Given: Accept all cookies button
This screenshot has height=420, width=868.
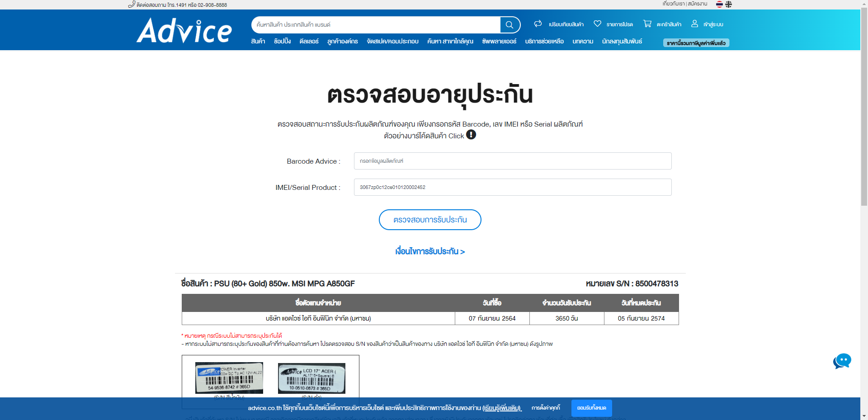Looking at the screenshot, I should (x=592, y=408).
